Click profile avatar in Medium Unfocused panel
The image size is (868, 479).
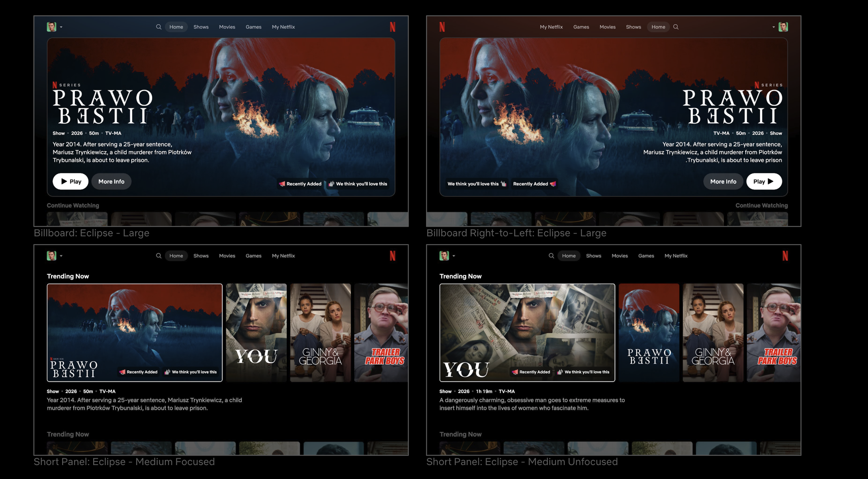tap(444, 256)
